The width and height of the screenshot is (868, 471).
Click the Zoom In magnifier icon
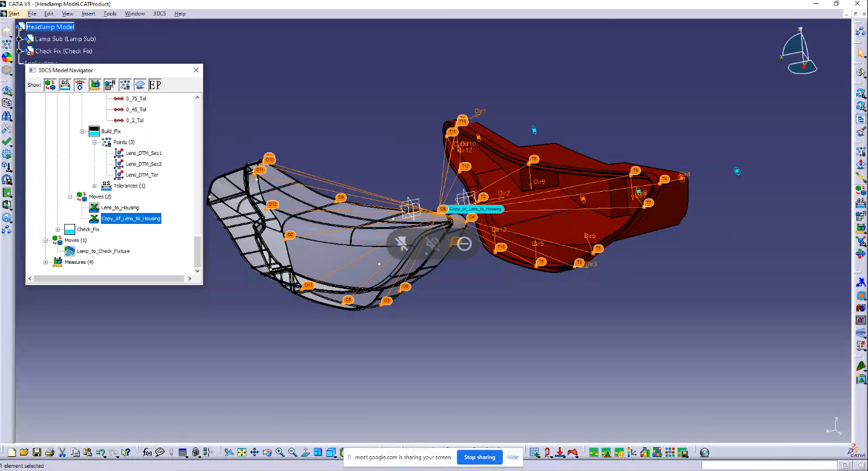(x=280, y=452)
